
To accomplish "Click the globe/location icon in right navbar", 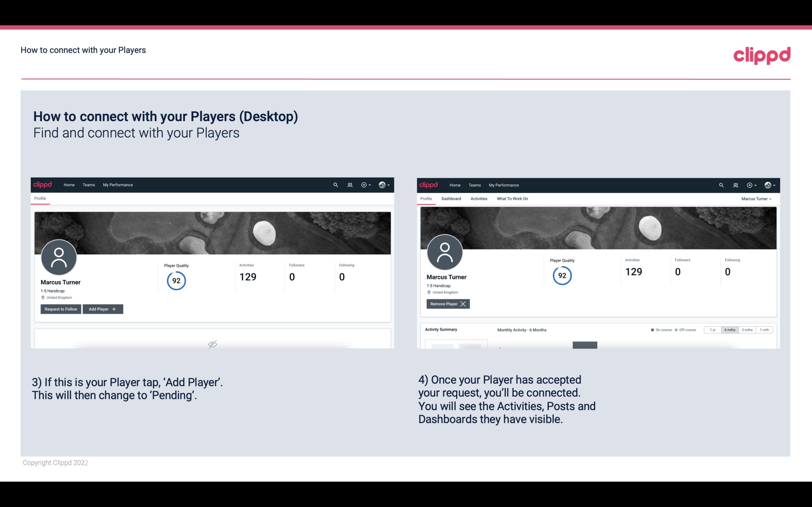I will [x=768, y=185].
